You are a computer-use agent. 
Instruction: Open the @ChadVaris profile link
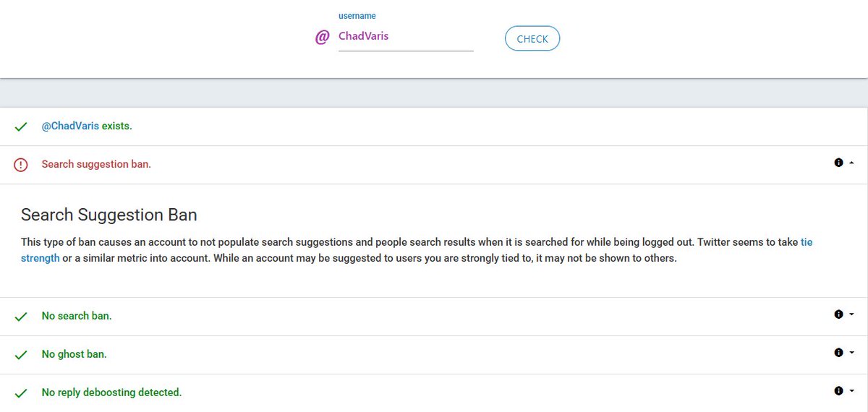pos(70,126)
